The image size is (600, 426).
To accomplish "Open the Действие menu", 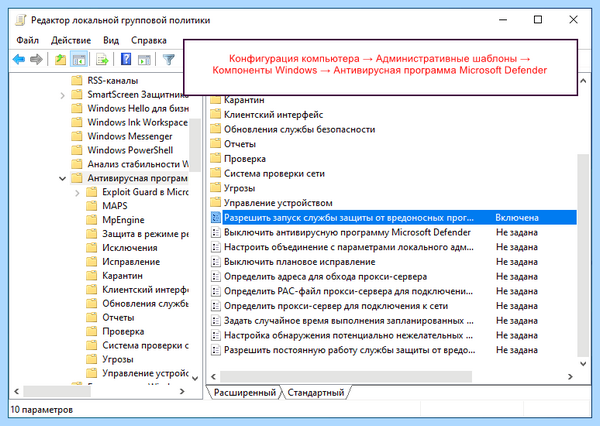I will [x=71, y=40].
